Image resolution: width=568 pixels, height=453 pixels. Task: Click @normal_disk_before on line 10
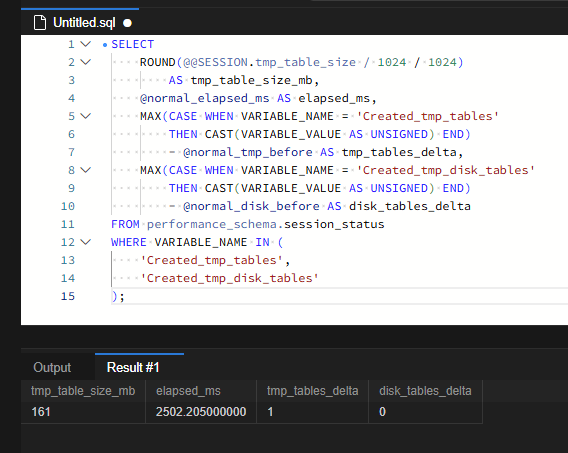[x=251, y=206]
